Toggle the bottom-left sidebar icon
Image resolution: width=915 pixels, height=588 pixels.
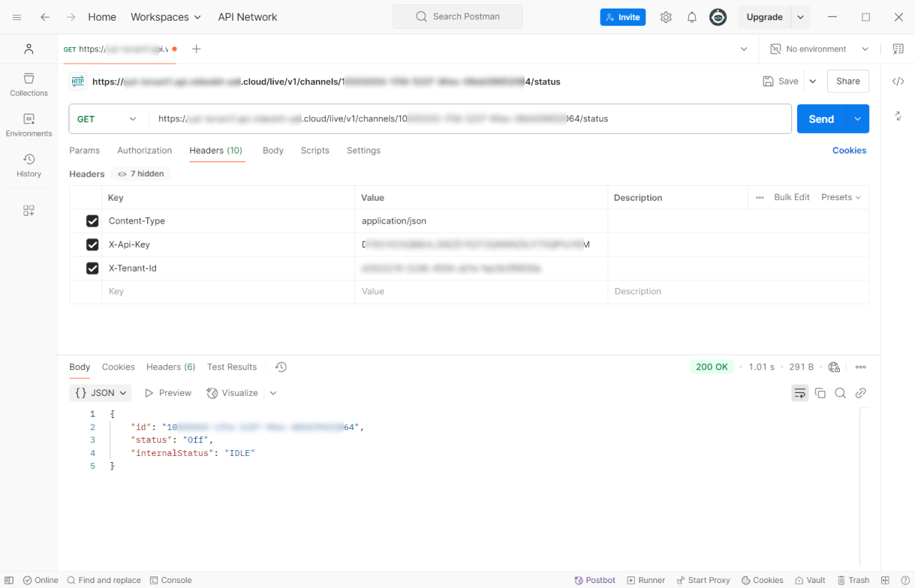click(x=9, y=580)
